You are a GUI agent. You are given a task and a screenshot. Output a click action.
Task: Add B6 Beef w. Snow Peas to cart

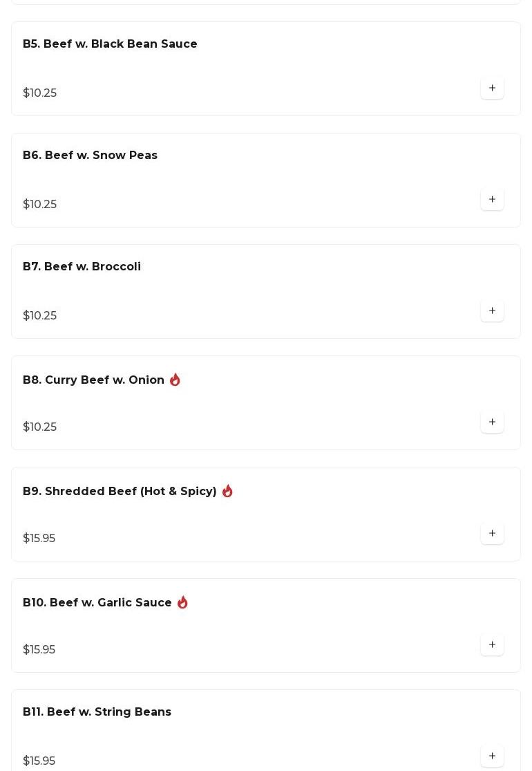[492, 200]
